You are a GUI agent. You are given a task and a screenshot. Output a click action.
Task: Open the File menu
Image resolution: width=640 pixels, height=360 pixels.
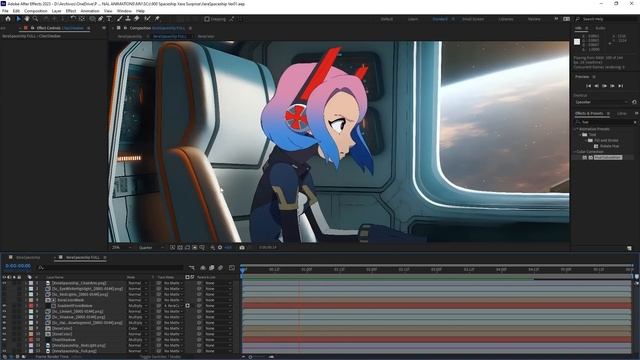click(x=5, y=11)
